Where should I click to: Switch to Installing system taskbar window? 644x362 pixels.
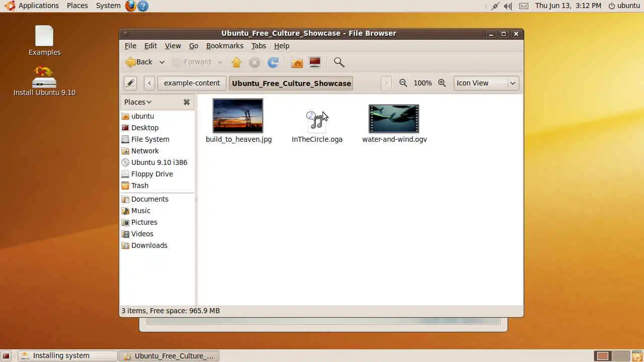point(67,356)
